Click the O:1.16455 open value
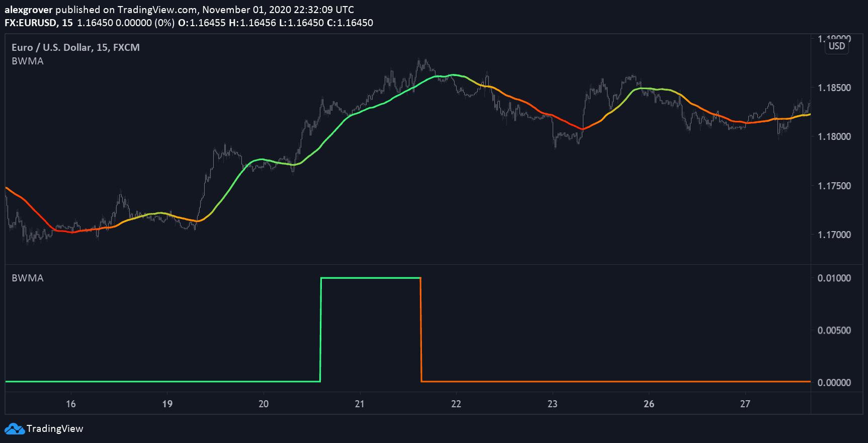Screen dimensions: 868x443 pos(202,23)
